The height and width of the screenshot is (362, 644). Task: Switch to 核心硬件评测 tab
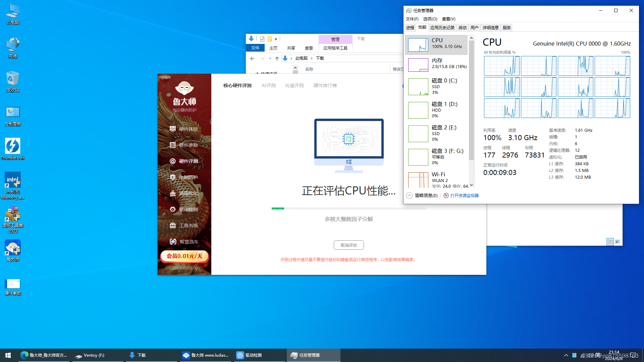pos(237,85)
